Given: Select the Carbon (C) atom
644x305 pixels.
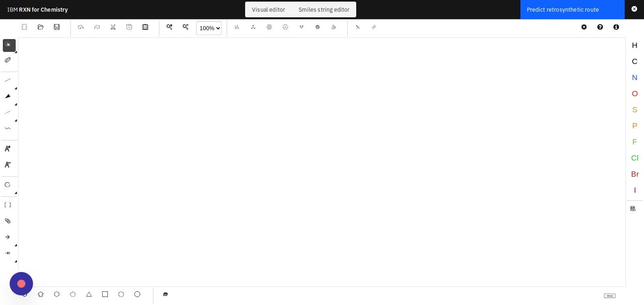Looking at the screenshot, I should pyautogui.click(x=635, y=62).
